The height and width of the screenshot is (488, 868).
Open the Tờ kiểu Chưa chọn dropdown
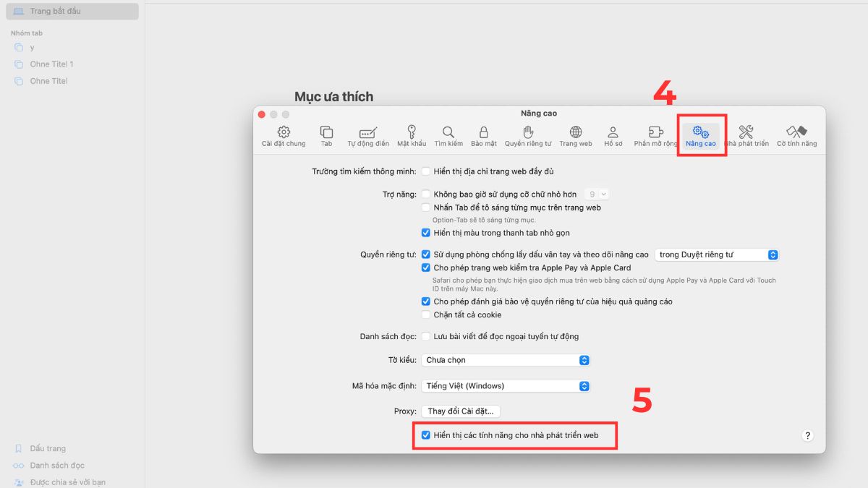(x=506, y=360)
